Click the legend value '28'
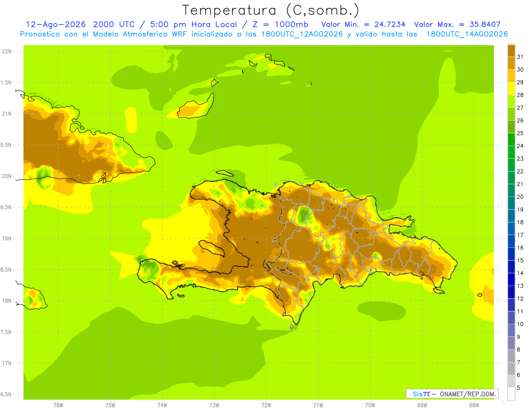This screenshot has width=532, height=411. point(520,95)
